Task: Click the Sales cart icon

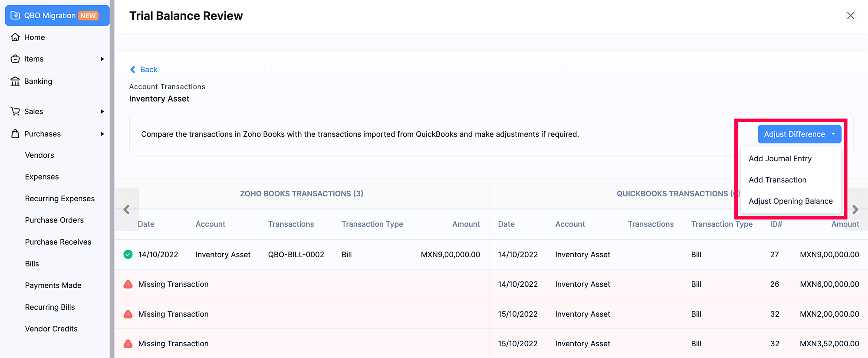Action: tap(15, 112)
